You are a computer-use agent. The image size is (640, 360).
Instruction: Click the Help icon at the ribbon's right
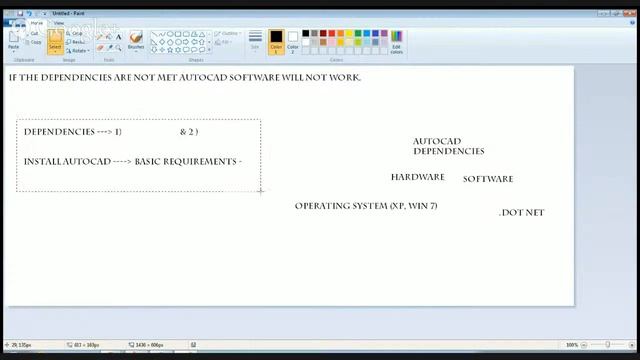click(632, 23)
